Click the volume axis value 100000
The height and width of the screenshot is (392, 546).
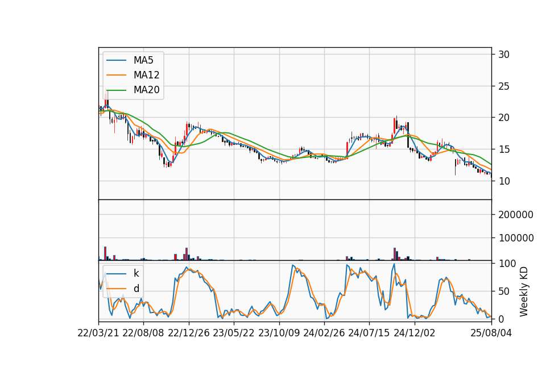pyautogui.click(x=516, y=238)
